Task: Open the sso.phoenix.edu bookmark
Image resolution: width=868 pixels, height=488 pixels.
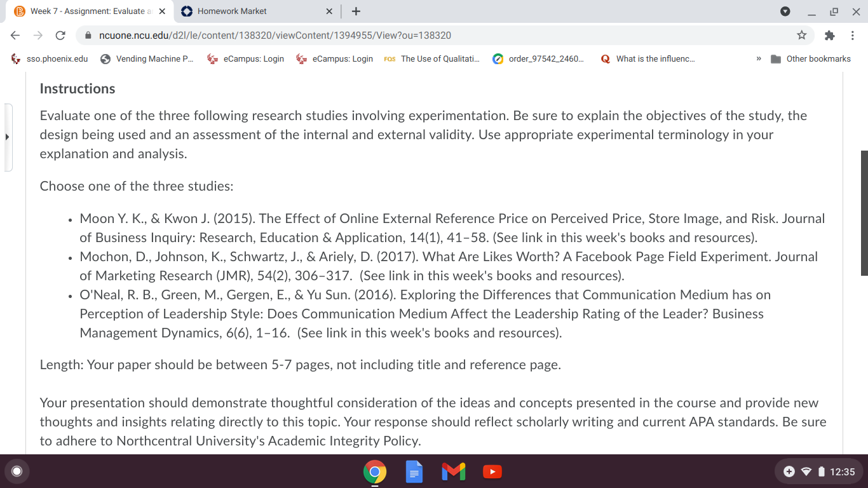Action: [50, 58]
